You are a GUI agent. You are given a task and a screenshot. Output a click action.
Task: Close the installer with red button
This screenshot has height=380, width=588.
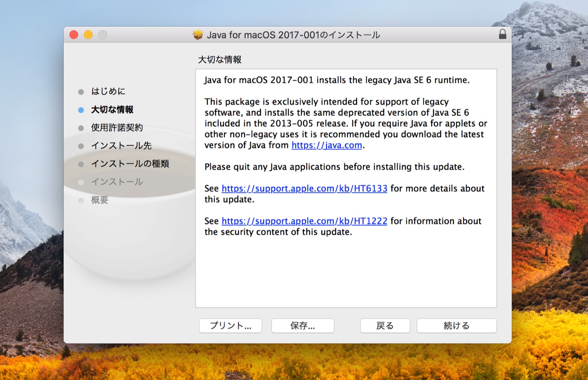pyautogui.click(x=74, y=35)
